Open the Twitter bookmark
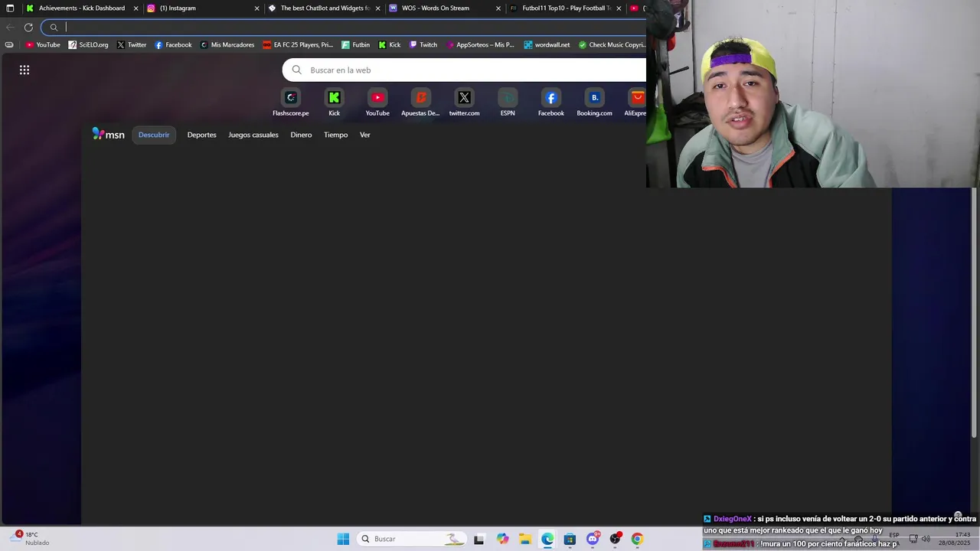Screen dimensions: 980x551 pos(131,45)
